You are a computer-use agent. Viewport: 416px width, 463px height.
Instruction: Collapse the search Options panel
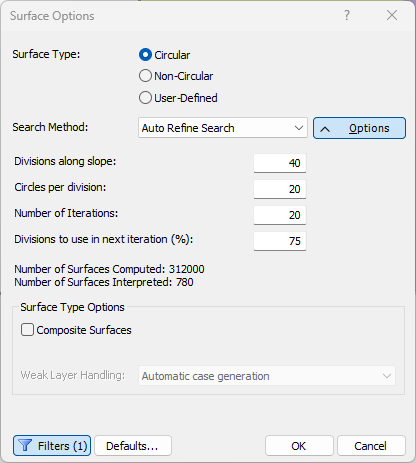click(x=359, y=128)
